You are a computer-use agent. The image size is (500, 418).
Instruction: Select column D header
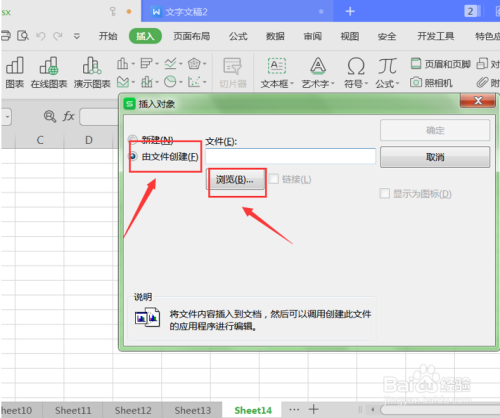[x=88, y=140]
